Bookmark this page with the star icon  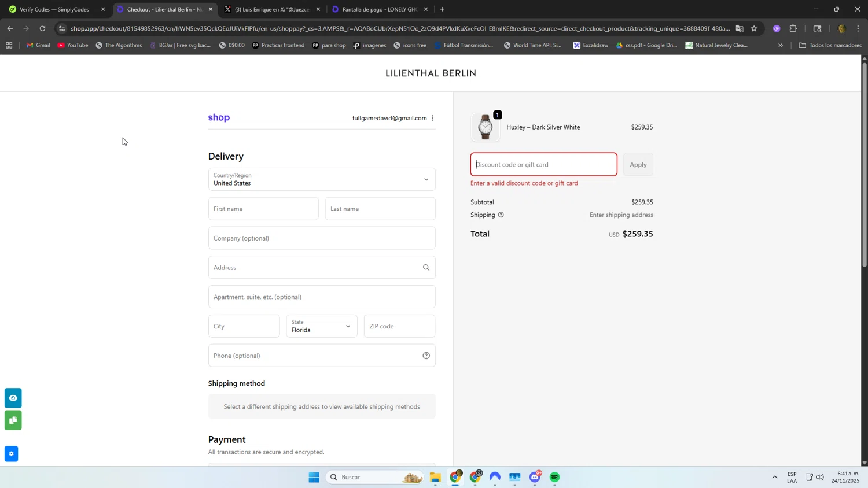pyautogui.click(x=753, y=28)
